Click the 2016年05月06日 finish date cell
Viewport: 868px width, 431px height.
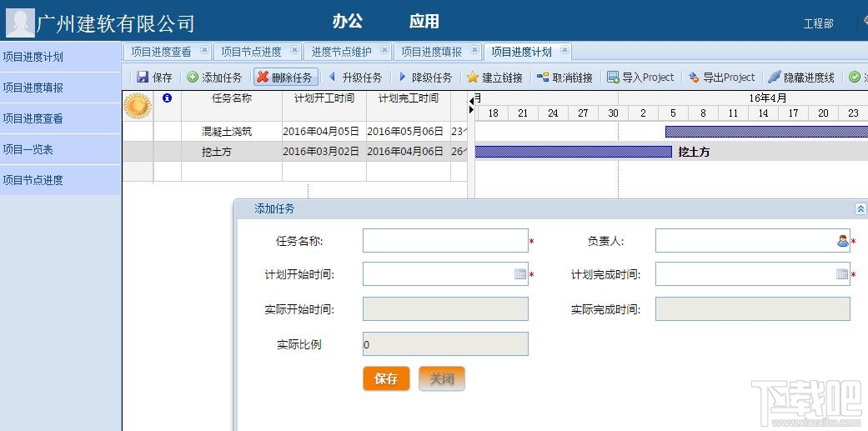[409, 132]
